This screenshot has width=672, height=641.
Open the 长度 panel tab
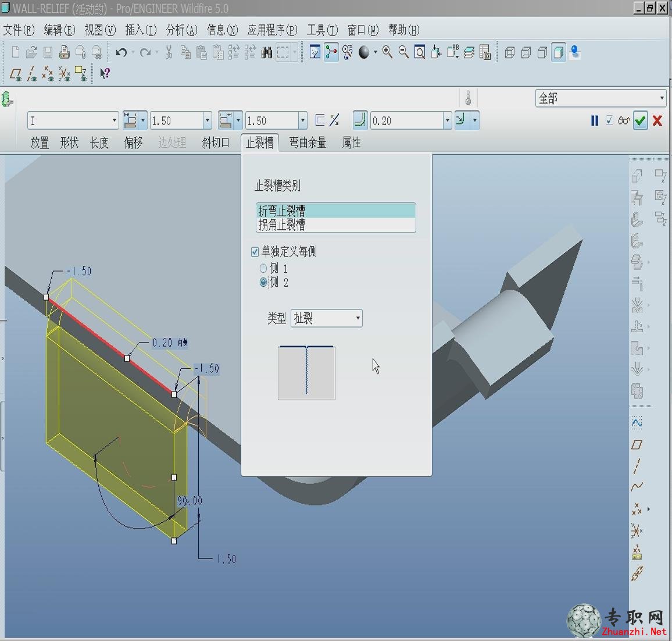click(99, 143)
